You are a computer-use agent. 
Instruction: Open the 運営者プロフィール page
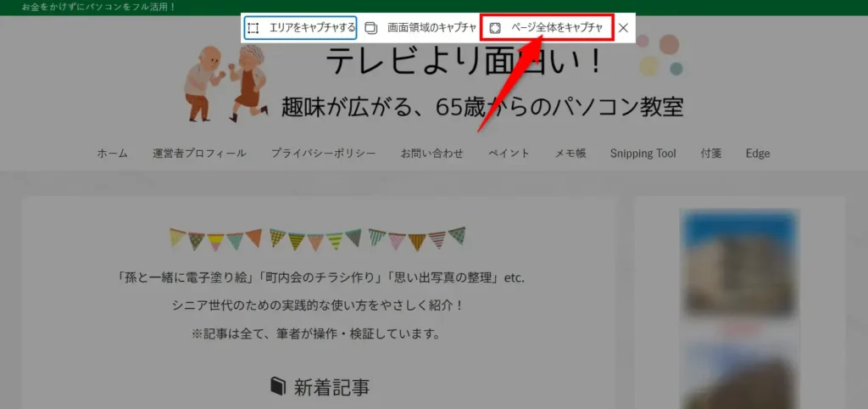click(x=199, y=154)
